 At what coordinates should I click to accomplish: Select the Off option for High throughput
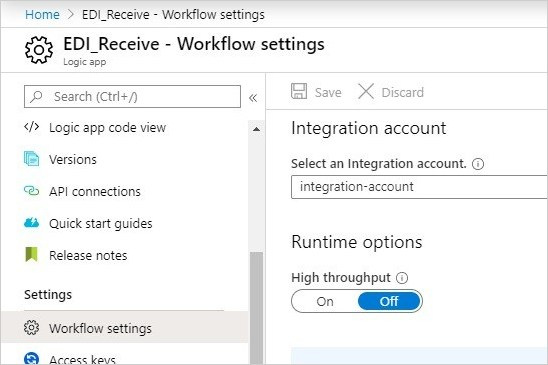[389, 301]
